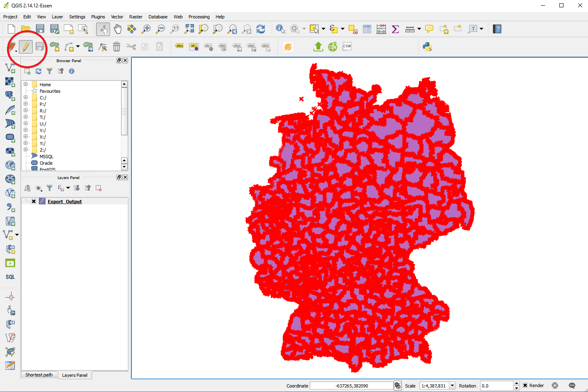Open the Layer menu

57,17
